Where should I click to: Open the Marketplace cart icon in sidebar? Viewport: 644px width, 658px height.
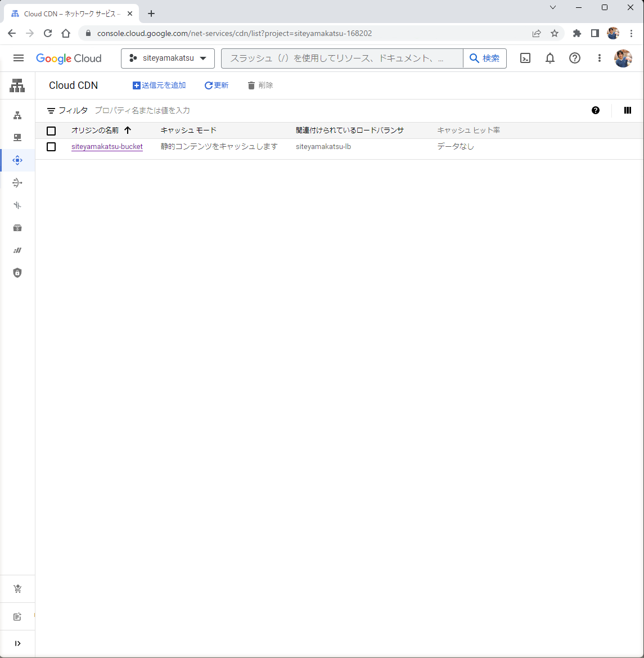(17, 589)
